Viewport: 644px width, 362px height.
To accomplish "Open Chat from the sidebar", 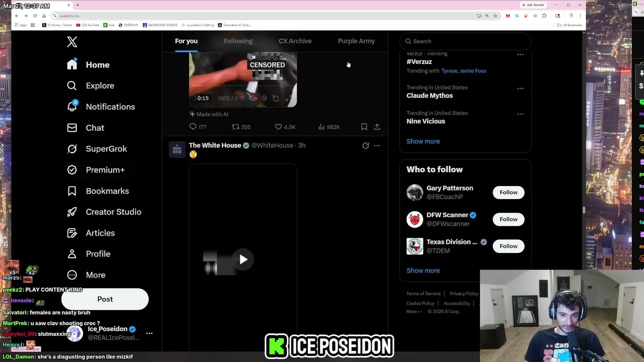I will click(x=86, y=128).
